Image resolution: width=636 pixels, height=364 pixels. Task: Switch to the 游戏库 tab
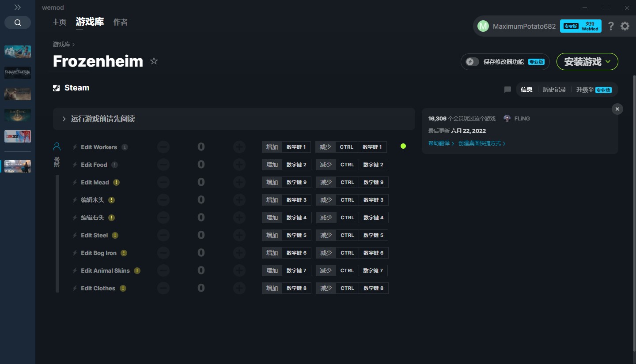90,22
